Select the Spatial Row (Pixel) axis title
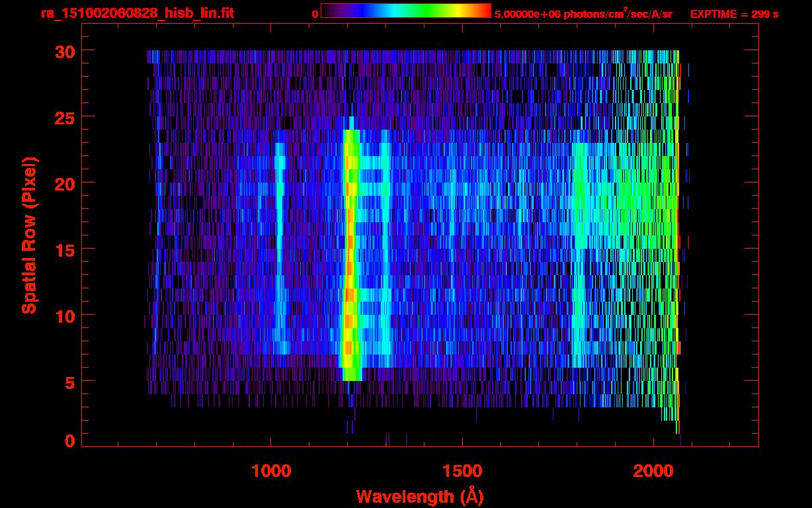This screenshot has height=508, width=812. click(x=29, y=235)
